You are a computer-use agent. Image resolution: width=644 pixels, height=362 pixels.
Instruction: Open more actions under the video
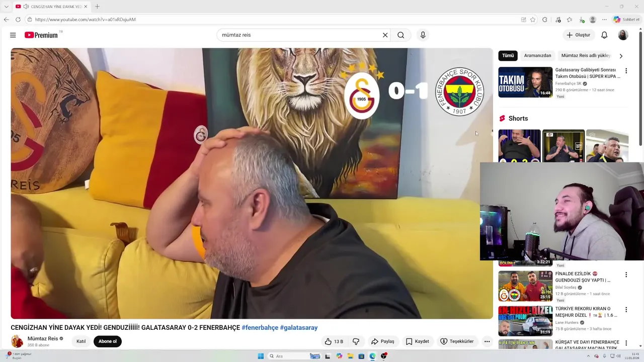click(x=487, y=341)
